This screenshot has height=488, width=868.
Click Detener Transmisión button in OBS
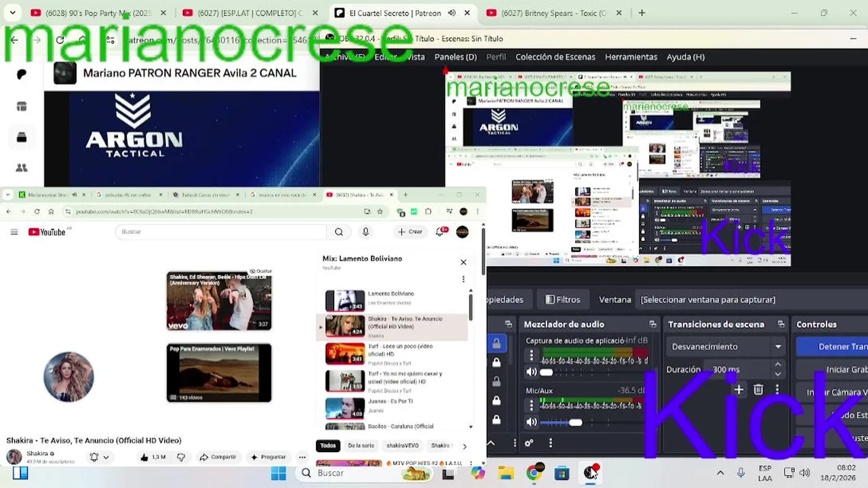point(832,346)
